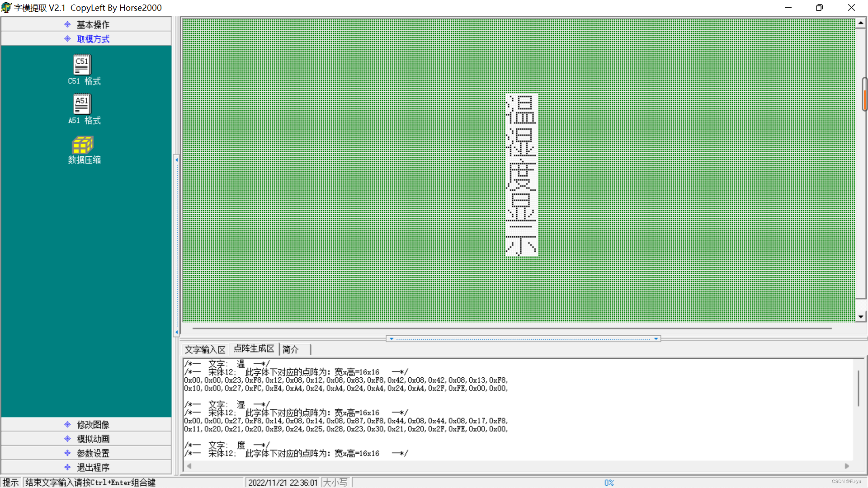Click the 温 character in bitmap preview

click(521, 109)
